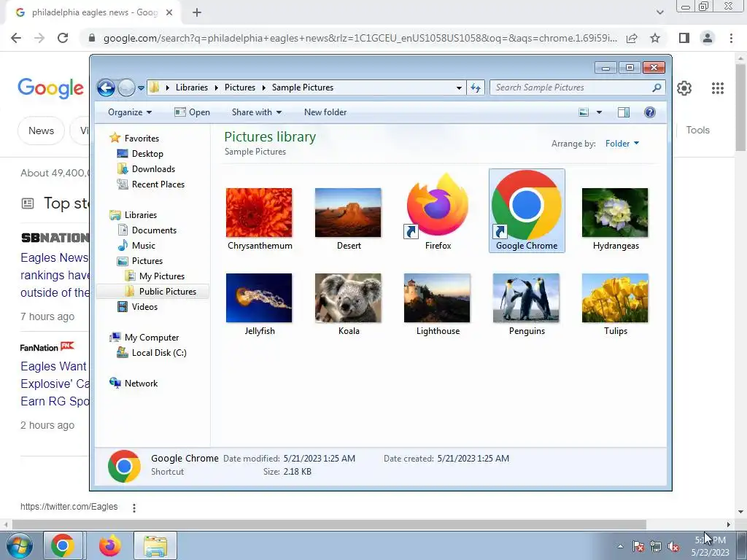Select the Koala picture thumbnail
This screenshot has width=747, height=560.
pos(348,298)
